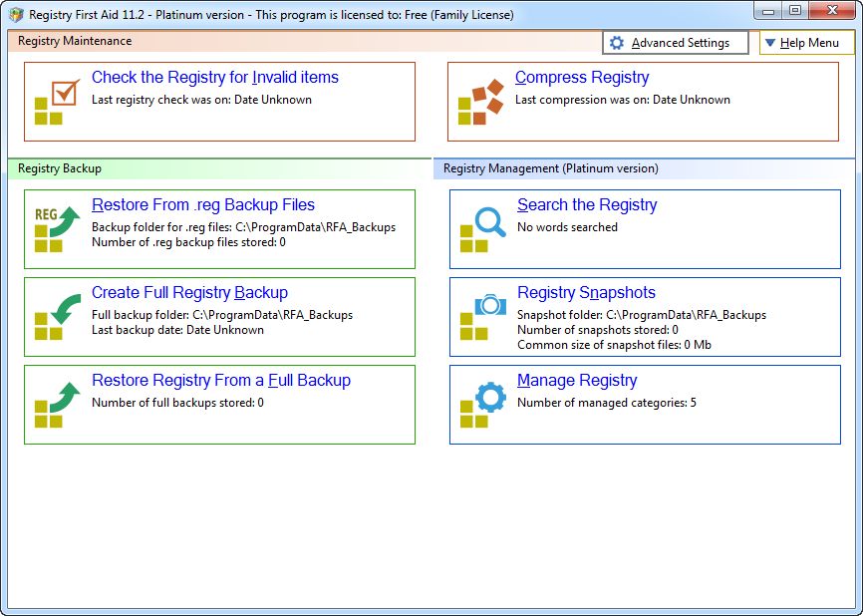Click the gear icon in Advanced Settings
Image resolution: width=863 pixels, height=616 pixels.
(617, 43)
